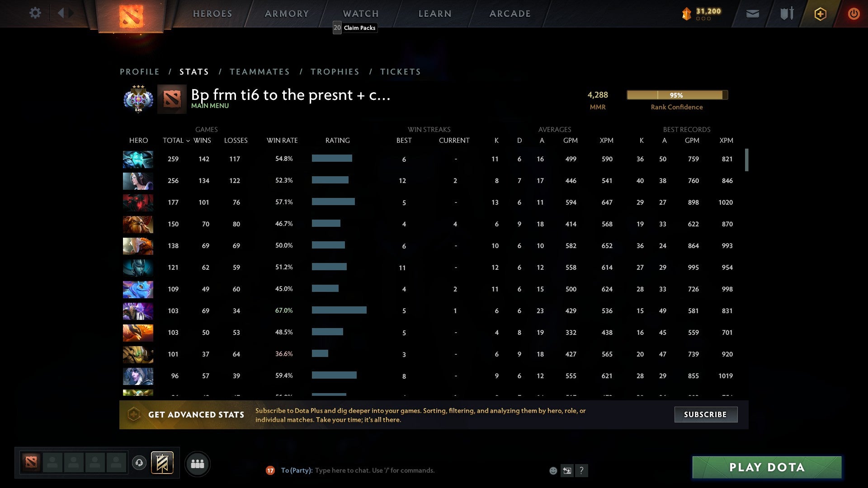
Task: Click the Rank Confidence progress bar
Action: (x=677, y=95)
